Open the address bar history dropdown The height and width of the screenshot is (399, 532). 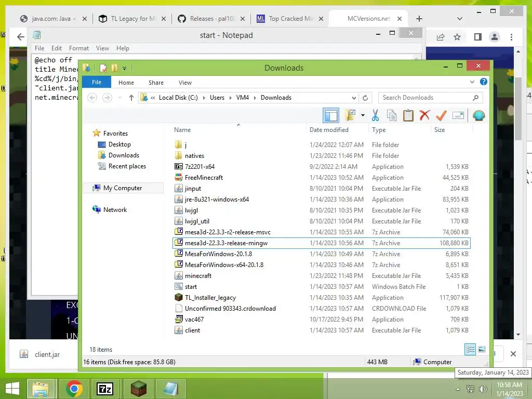(x=354, y=98)
